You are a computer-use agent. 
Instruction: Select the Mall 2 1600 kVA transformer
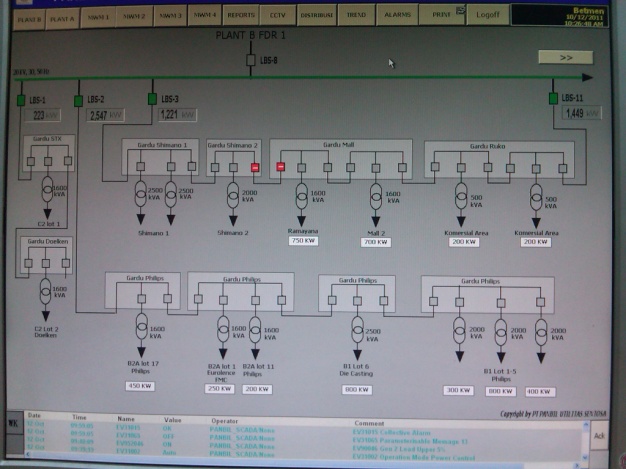pos(376,196)
